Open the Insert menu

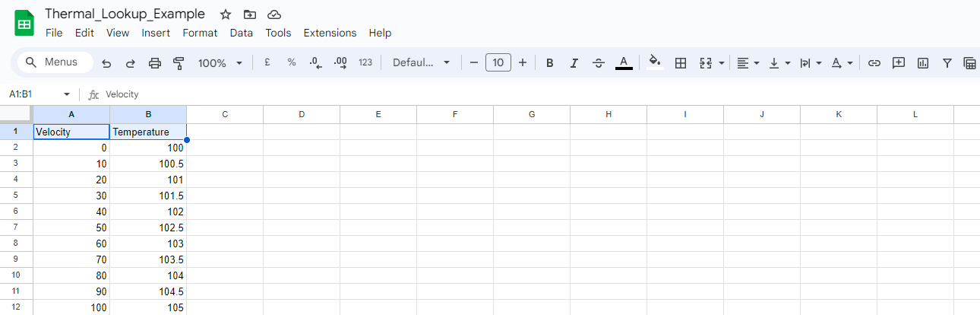click(x=156, y=33)
